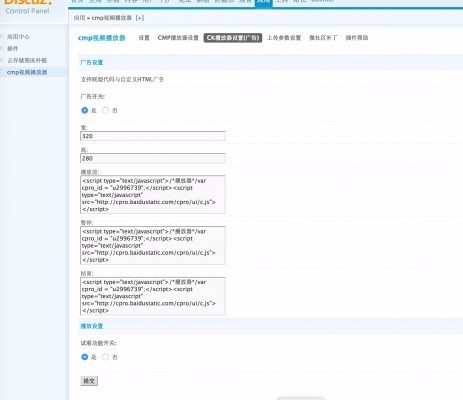The width and height of the screenshot is (463, 400).
Task: Select the CK播放器设置(广告) tab
Action: (x=233, y=38)
